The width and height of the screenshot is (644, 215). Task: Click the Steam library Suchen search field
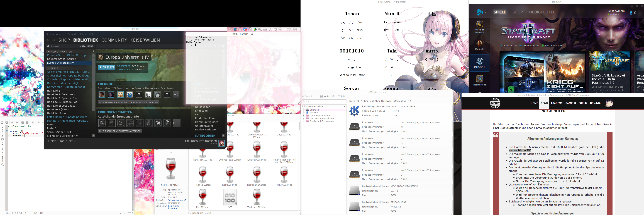(62, 46)
